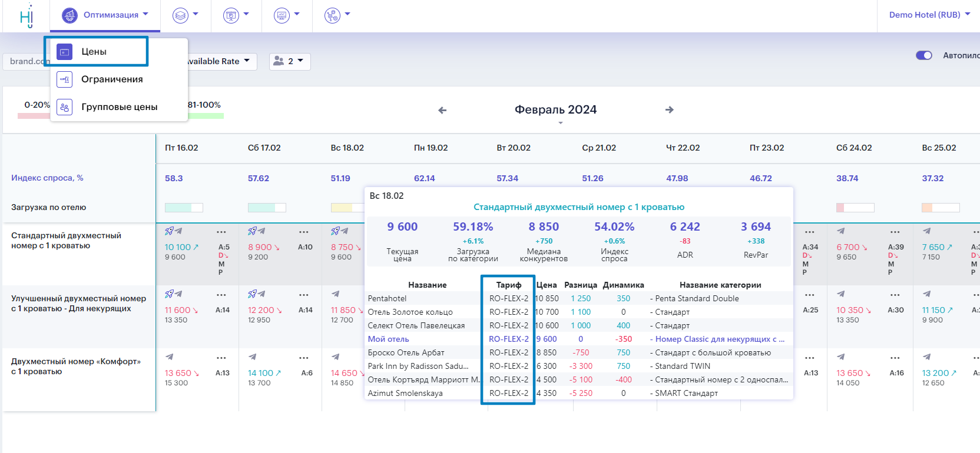Click rocket icon in Пт 16.02 Улучшенный cell
Viewport: 980px width, 453px height.
(169, 294)
